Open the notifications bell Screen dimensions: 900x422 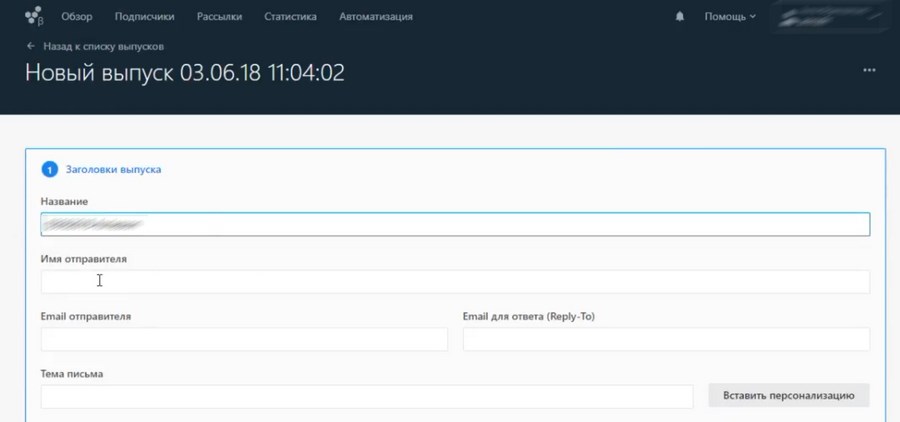[681, 17]
